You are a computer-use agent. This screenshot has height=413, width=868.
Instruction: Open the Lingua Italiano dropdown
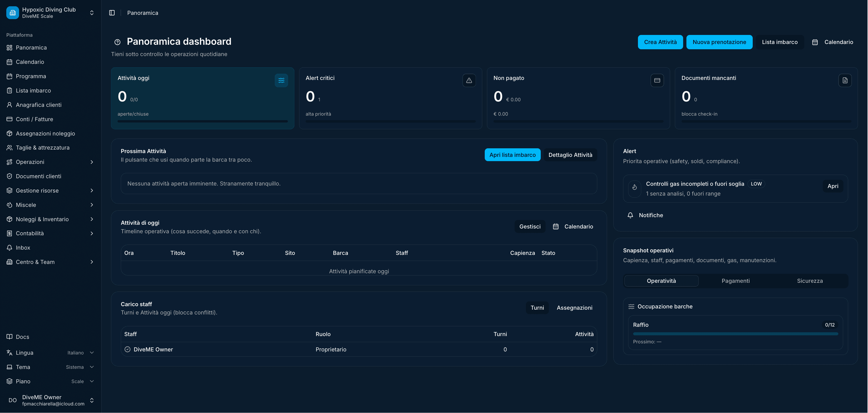point(50,353)
